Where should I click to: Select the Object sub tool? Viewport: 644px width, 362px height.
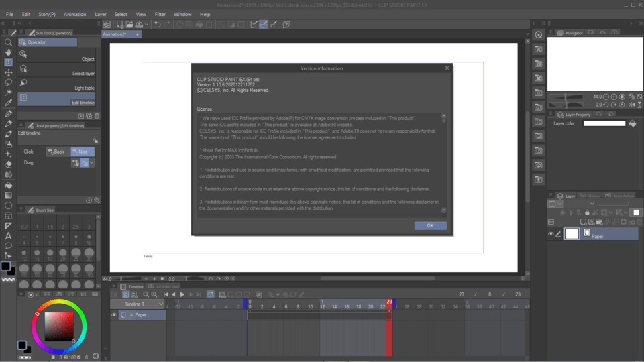click(56, 56)
